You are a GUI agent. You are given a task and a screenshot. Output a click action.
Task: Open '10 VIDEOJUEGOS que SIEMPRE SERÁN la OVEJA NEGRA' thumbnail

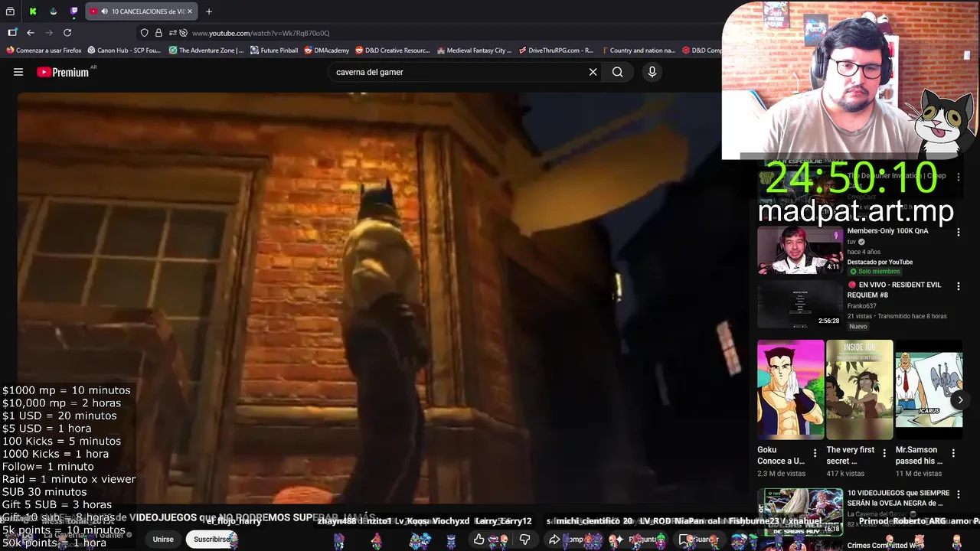(x=800, y=511)
